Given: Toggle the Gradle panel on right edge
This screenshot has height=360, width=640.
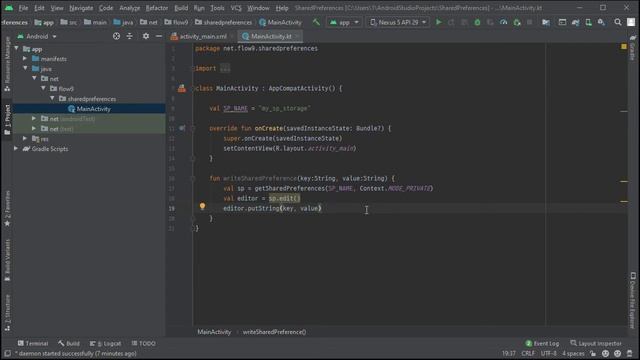Looking at the screenshot, I should coord(633,47).
